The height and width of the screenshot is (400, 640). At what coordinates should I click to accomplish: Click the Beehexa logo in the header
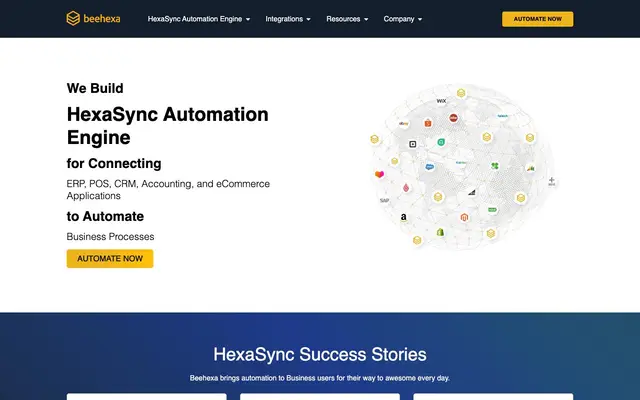(x=93, y=18)
